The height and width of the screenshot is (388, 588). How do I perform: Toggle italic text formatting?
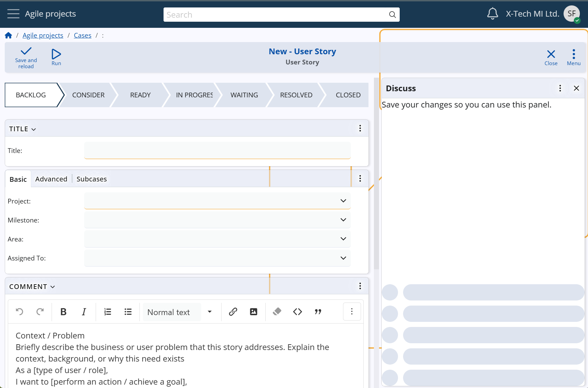pos(84,312)
